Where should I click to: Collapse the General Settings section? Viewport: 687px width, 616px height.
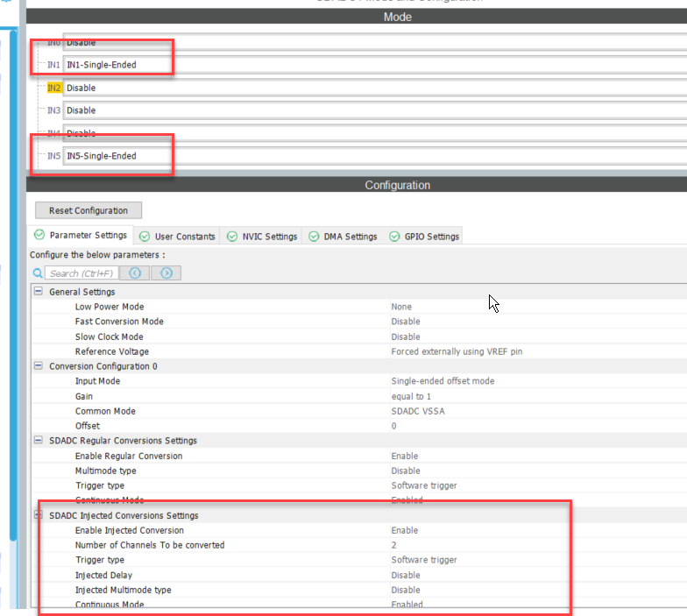pos(39,291)
